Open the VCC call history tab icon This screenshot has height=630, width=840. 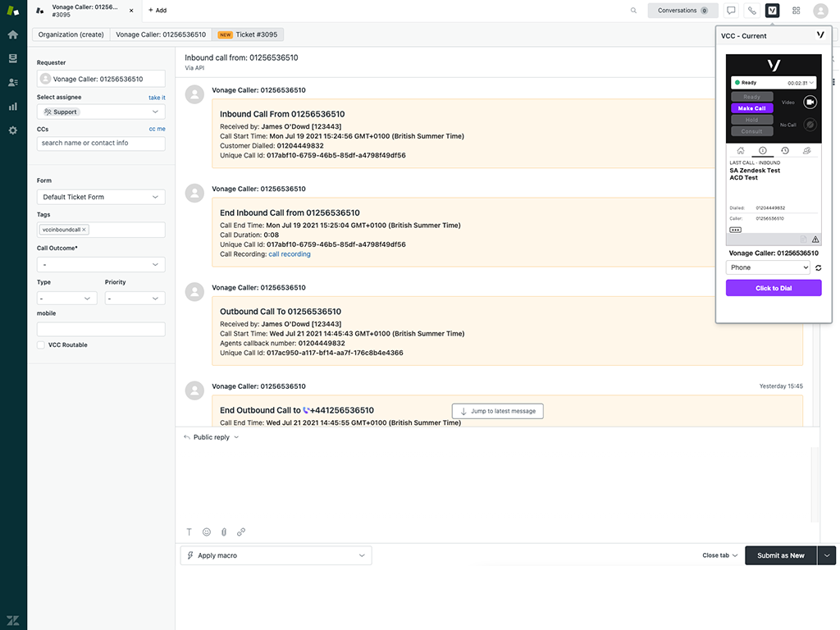[785, 151]
